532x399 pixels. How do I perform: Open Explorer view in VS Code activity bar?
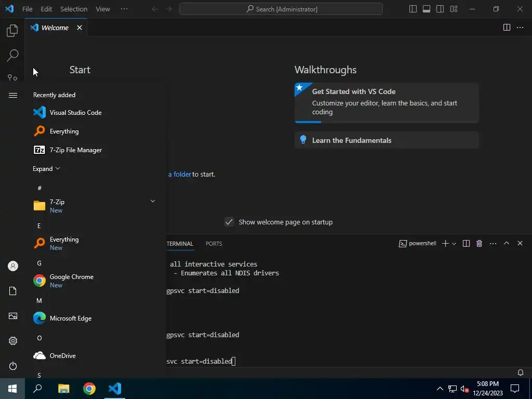coord(12,31)
